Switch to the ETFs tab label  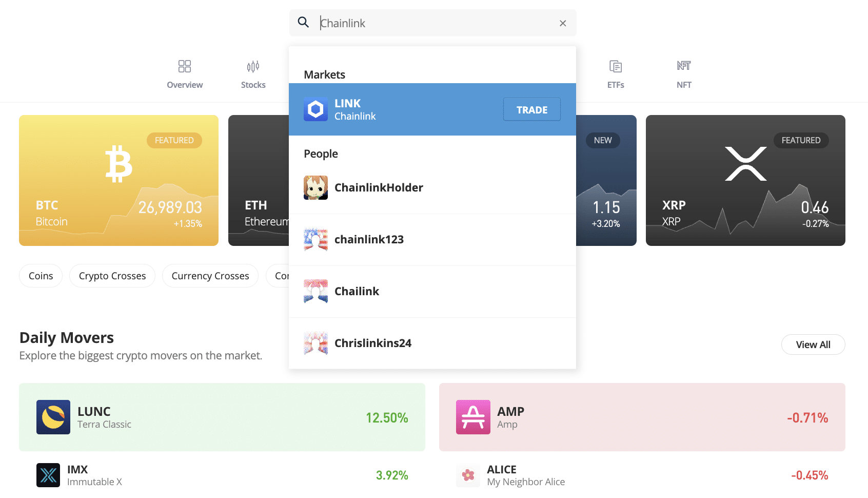click(x=616, y=85)
